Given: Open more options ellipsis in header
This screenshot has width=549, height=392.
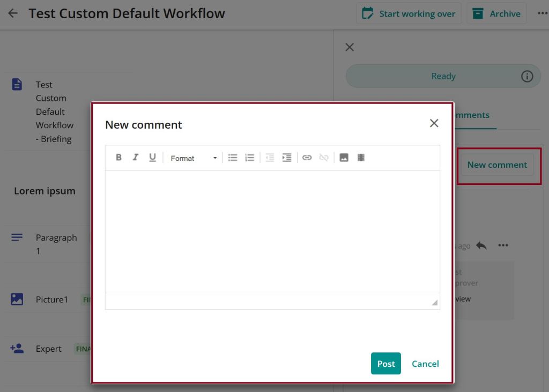Looking at the screenshot, I should 542,14.
